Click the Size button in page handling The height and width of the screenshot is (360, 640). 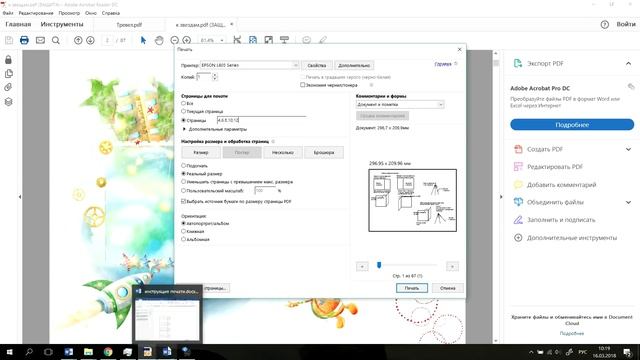pos(201,152)
